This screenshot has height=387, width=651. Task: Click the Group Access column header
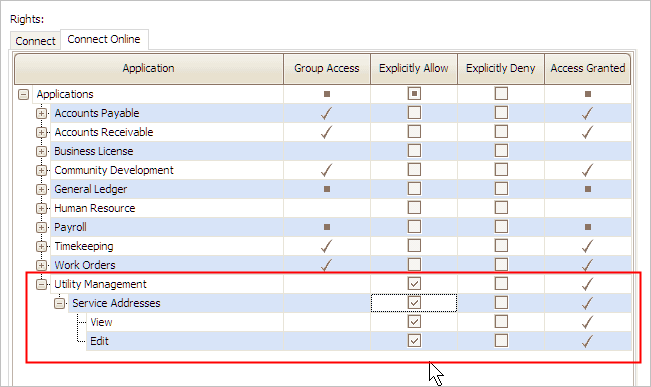(x=327, y=69)
